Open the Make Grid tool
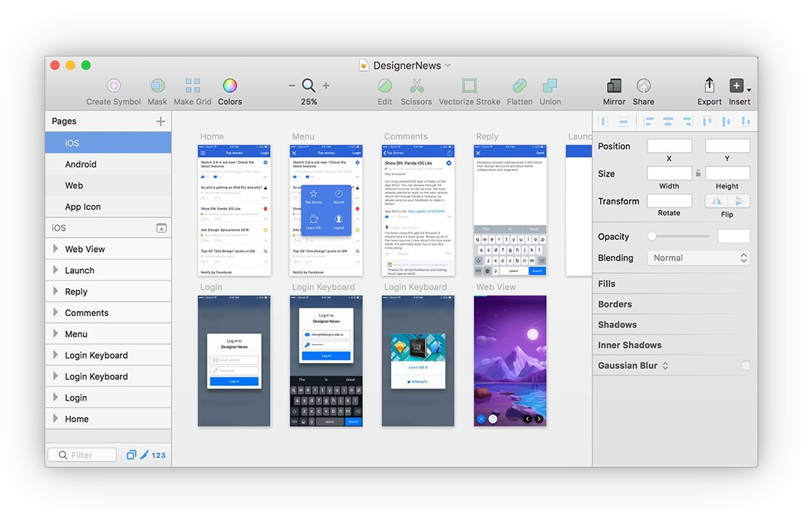Screen dimensions: 812x519 (x=193, y=85)
